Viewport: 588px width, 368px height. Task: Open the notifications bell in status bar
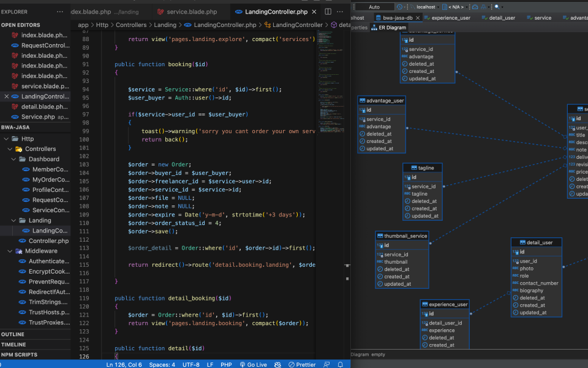pyautogui.click(x=340, y=364)
